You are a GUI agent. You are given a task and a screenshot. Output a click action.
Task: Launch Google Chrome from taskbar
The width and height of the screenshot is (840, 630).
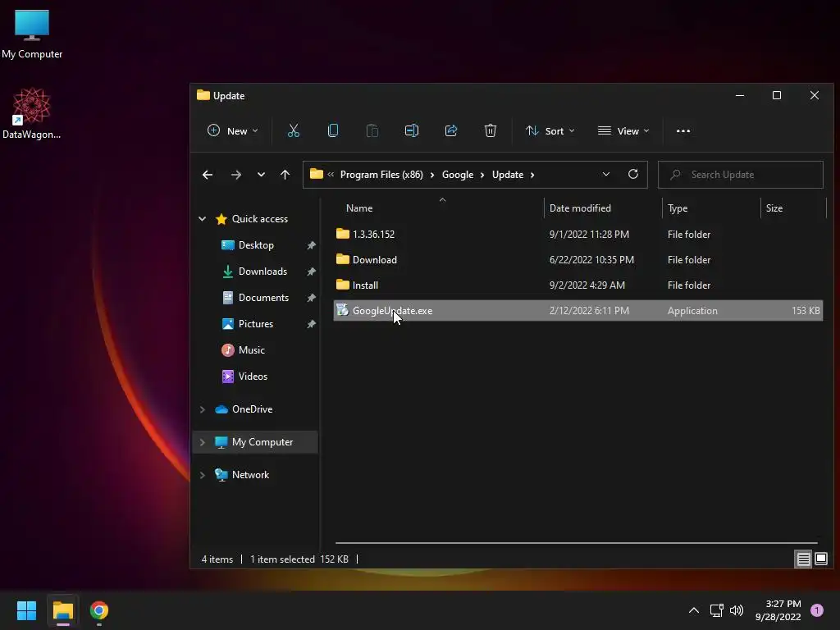(x=98, y=610)
